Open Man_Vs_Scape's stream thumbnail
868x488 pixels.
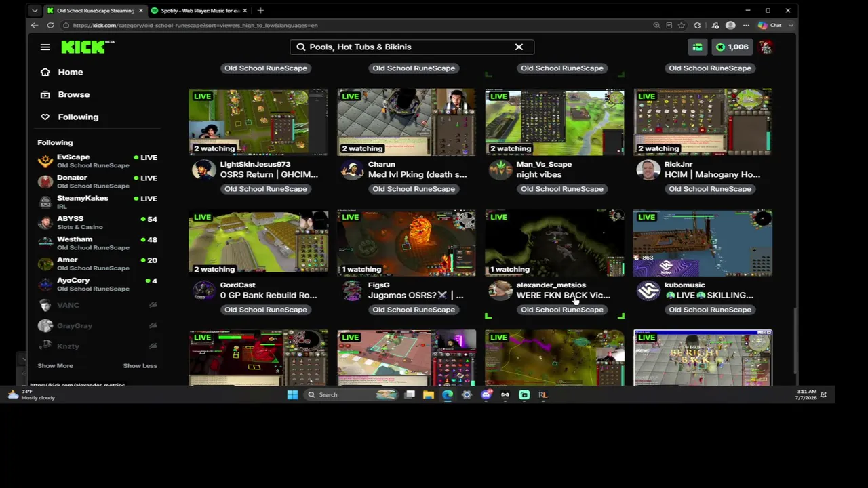(555, 122)
